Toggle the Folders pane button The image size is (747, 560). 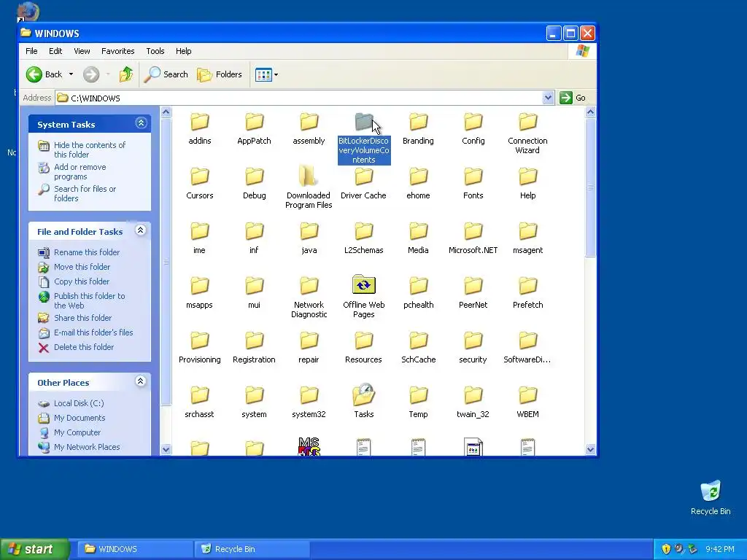(220, 74)
